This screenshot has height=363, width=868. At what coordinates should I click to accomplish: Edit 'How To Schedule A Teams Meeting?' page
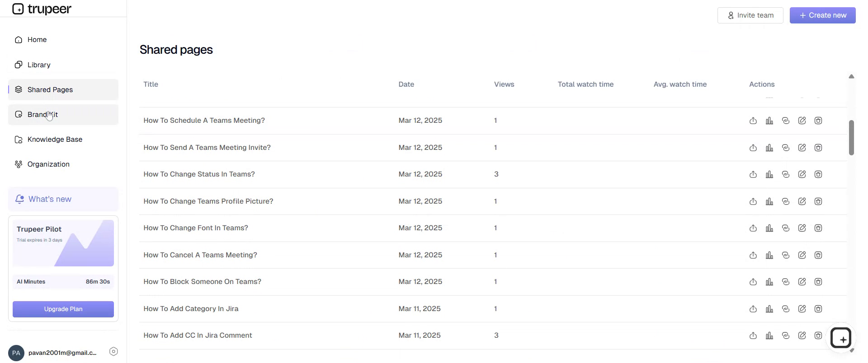coord(802,121)
